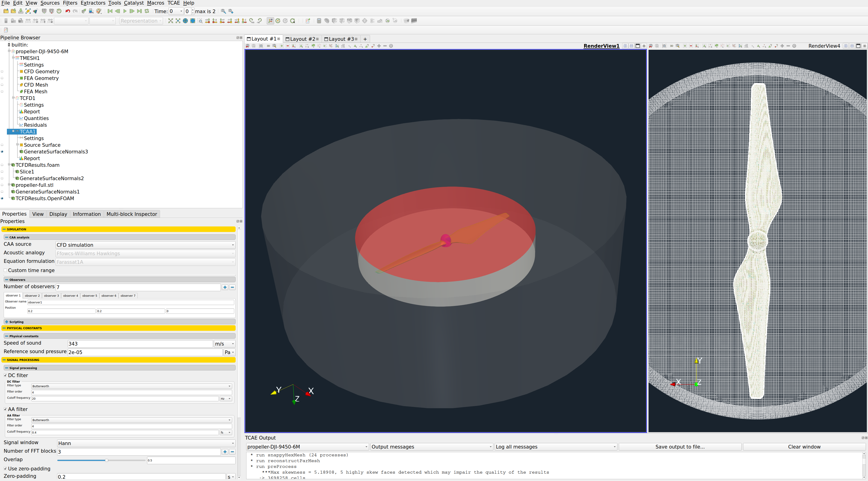Switch to the Multi-block Inspector tab
Screen dimensions: 868x481
(x=132, y=214)
